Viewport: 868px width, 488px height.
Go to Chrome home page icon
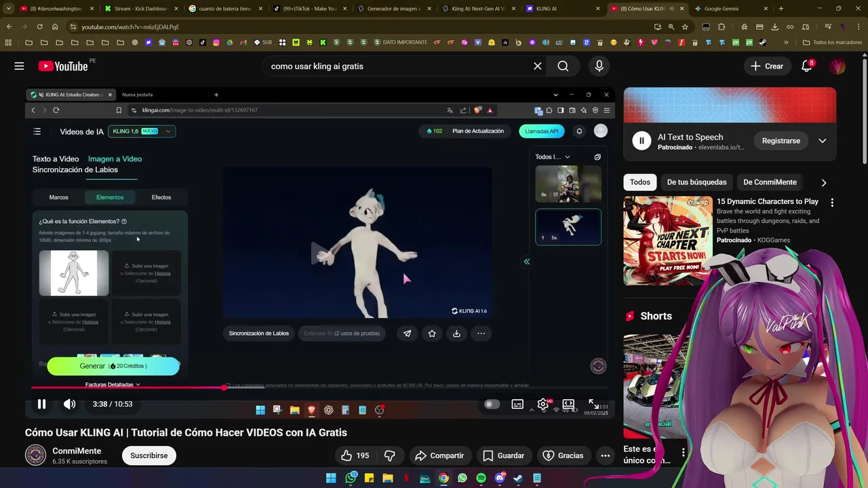pyautogui.click(x=55, y=26)
